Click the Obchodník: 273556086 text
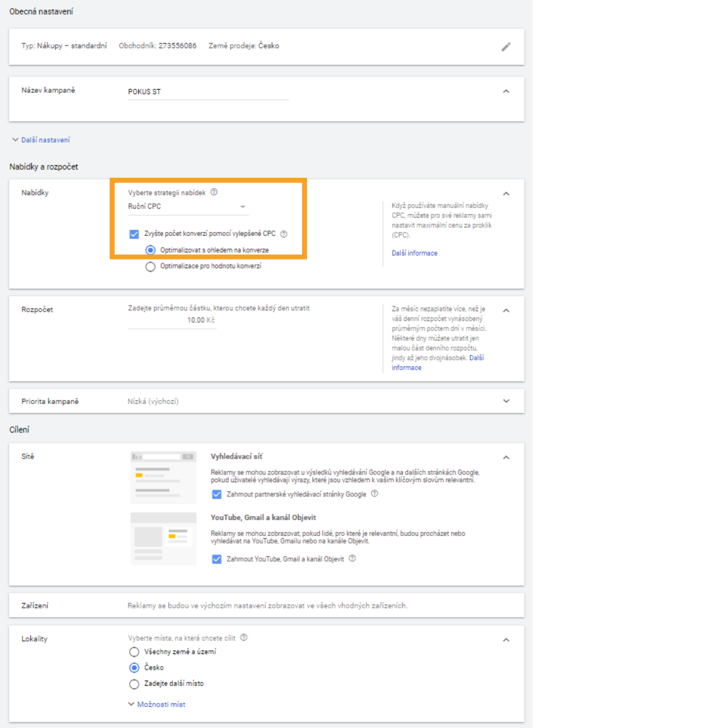Viewport: 728px width, 728px height. (158, 45)
